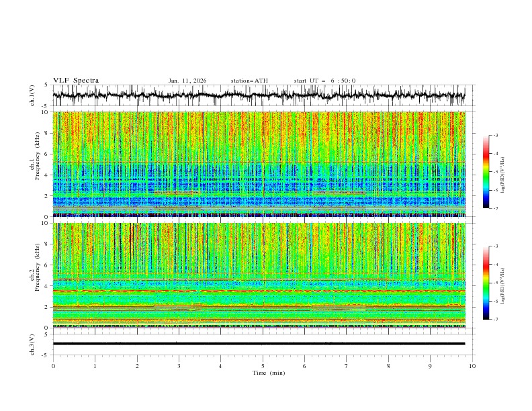The width and height of the screenshot is (532, 411).
Task: Click the red 3.5 kHz band in ch.2
Action: pos(259,291)
